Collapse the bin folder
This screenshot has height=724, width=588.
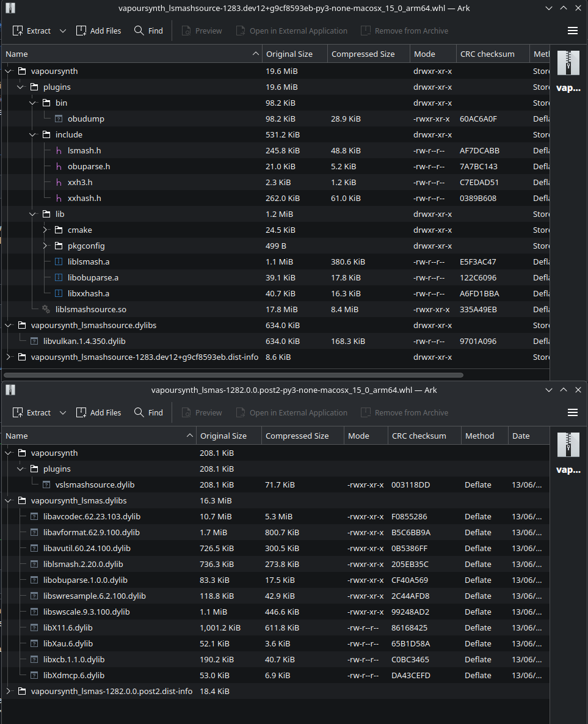coord(33,103)
